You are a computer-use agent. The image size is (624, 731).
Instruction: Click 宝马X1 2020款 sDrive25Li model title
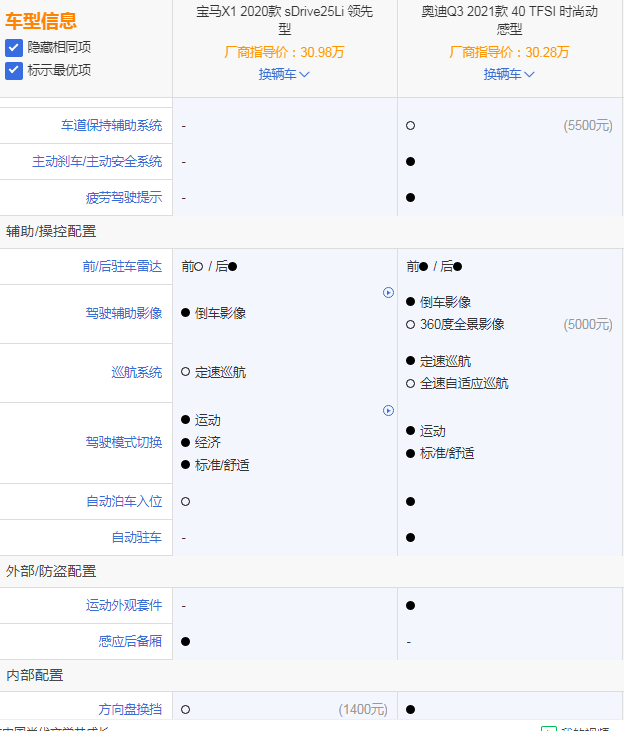284,20
